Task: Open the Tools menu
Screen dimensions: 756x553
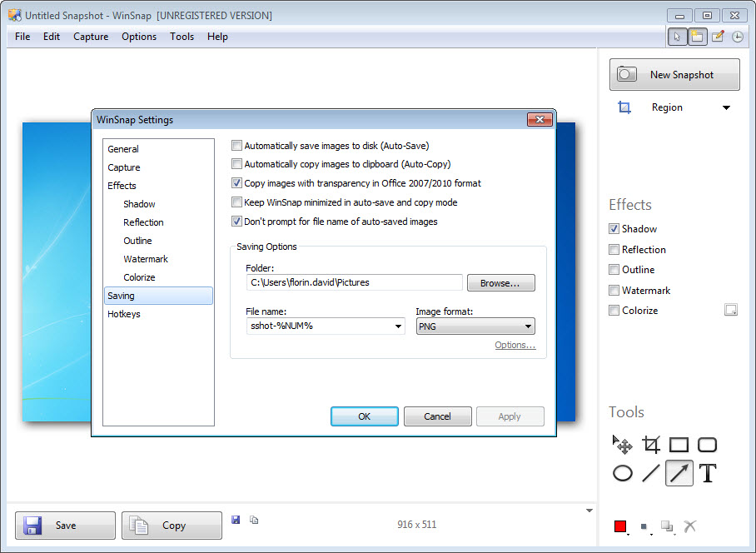Action: tap(182, 37)
